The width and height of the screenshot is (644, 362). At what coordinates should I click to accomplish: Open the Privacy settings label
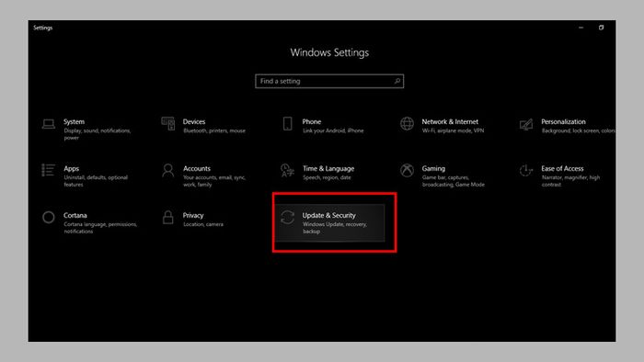pos(193,215)
